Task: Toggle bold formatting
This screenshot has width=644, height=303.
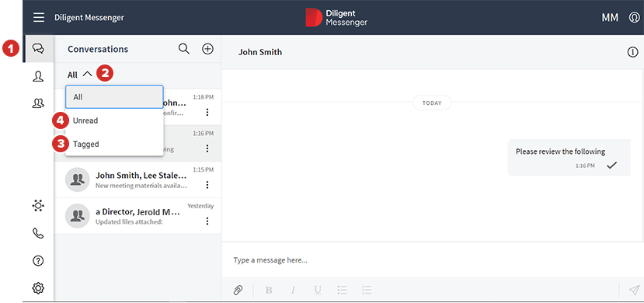Action: 269,291
